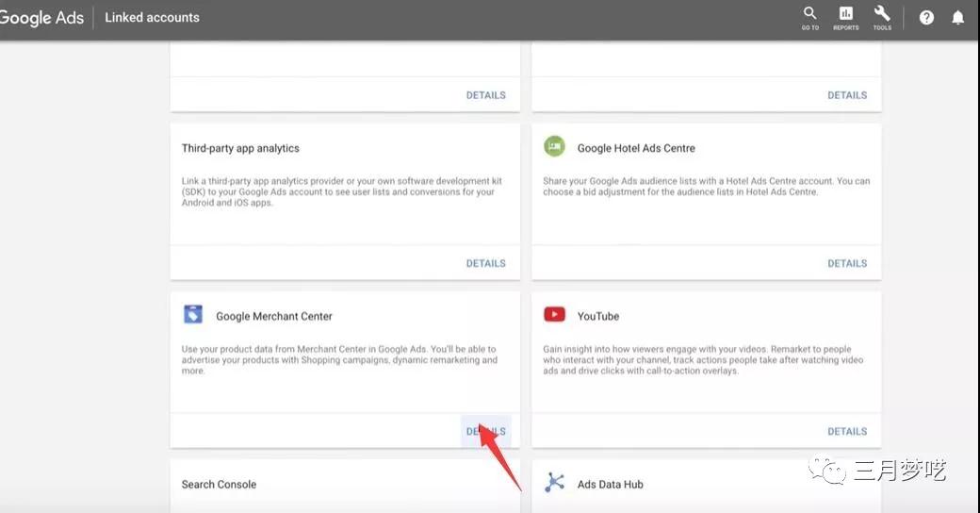Click the Merchant Center description text
This screenshot has width=980, height=513.
coord(339,359)
